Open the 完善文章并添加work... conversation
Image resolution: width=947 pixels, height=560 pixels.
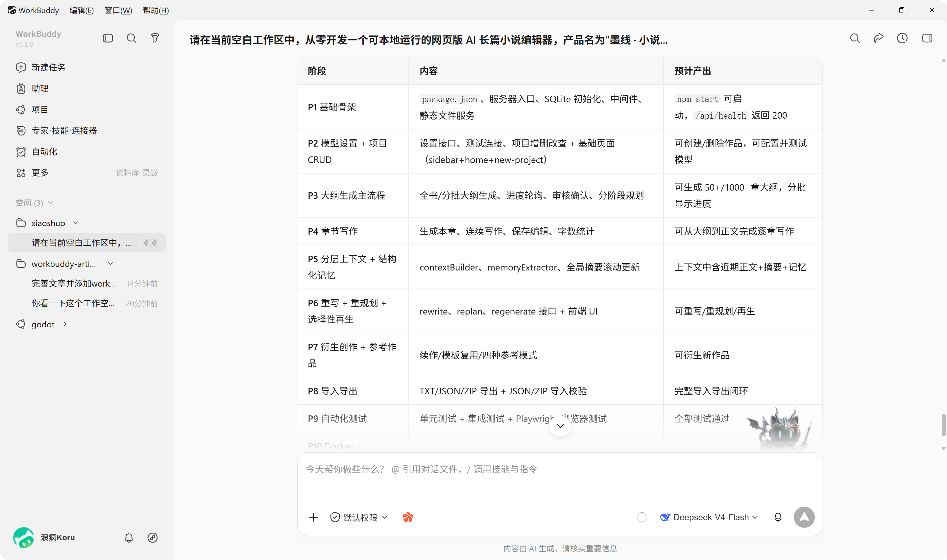87,283
